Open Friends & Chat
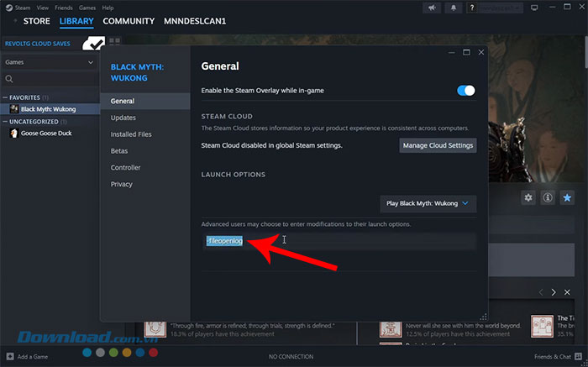588x367 pixels. tap(558, 357)
